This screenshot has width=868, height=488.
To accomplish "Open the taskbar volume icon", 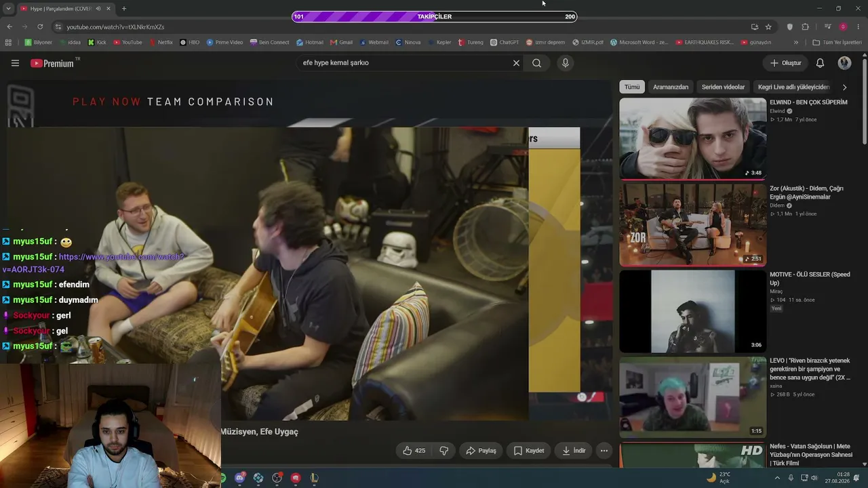I will pos(815,478).
